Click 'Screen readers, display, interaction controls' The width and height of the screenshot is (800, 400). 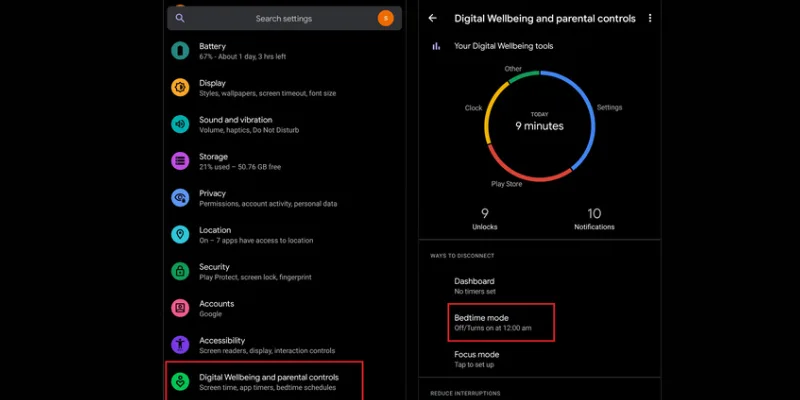[x=267, y=351]
